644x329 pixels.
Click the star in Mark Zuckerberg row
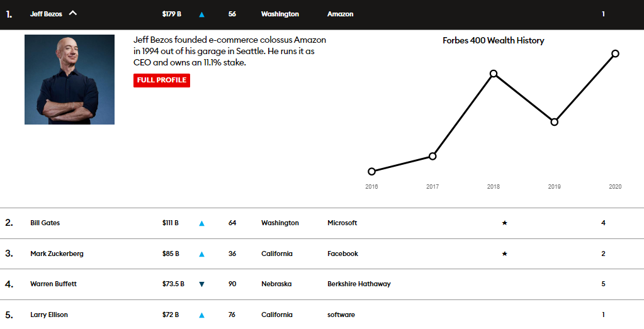coord(504,254)
